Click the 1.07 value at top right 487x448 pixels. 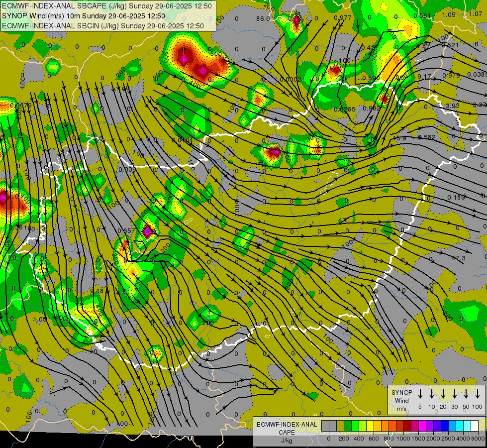(476, 14)
